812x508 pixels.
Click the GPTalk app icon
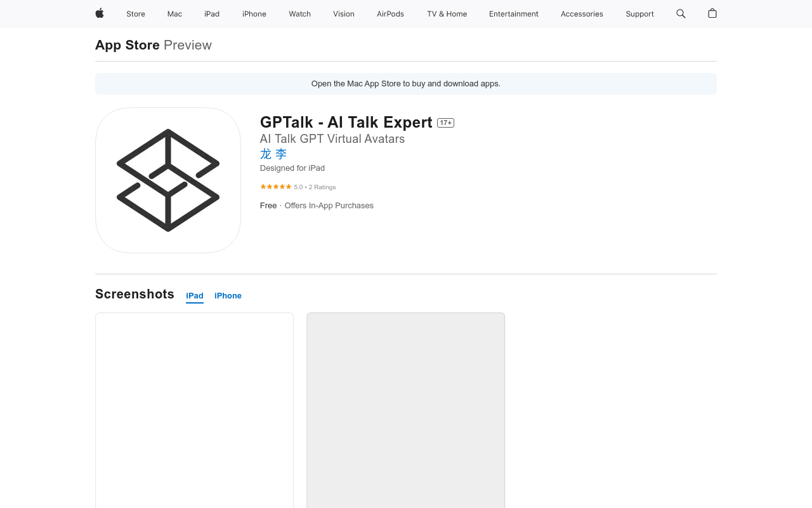pyautogui.click(x=168, y=180)
